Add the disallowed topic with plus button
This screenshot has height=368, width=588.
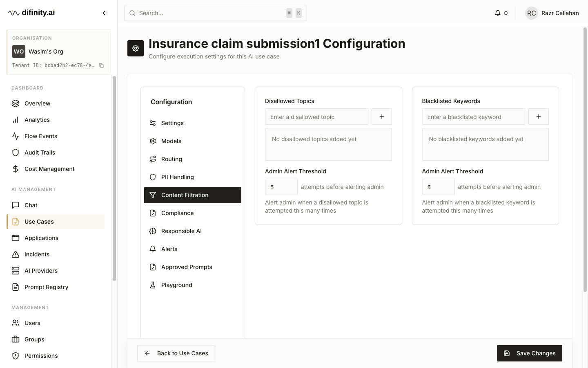click(382, 117)
